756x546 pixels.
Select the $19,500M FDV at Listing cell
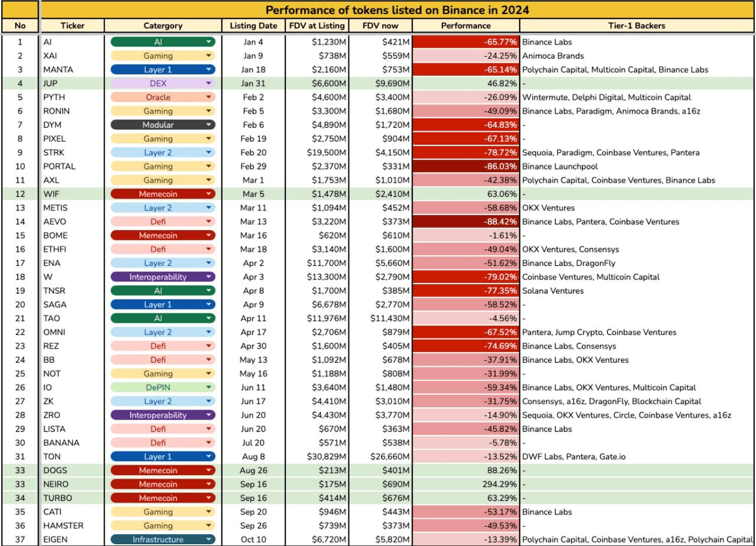(x=317, y=152)
